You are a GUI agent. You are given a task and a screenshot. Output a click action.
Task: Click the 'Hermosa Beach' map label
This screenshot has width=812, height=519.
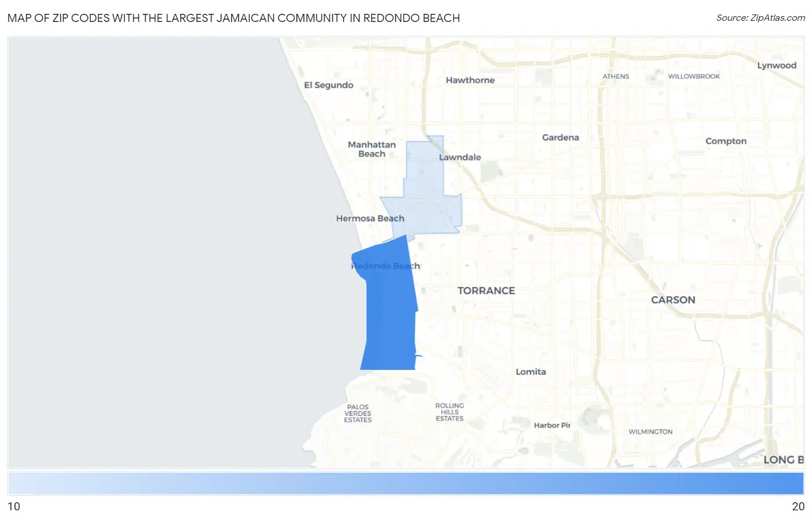point(370,218)
